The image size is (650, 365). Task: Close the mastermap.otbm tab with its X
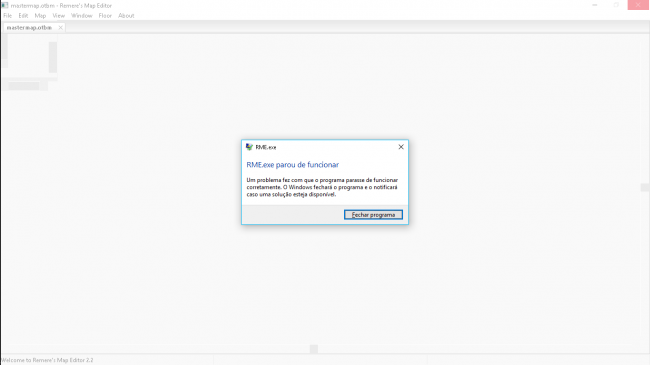click(61, 28)
